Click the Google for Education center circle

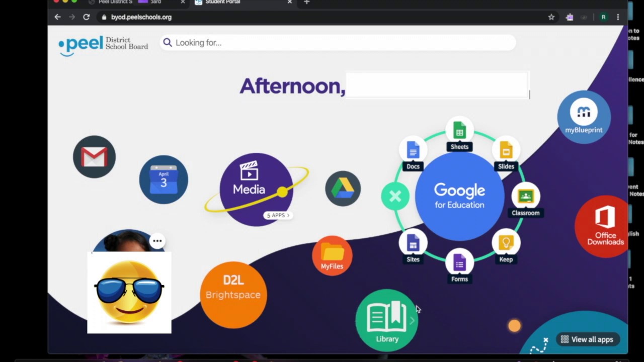(x=459, y=197)
